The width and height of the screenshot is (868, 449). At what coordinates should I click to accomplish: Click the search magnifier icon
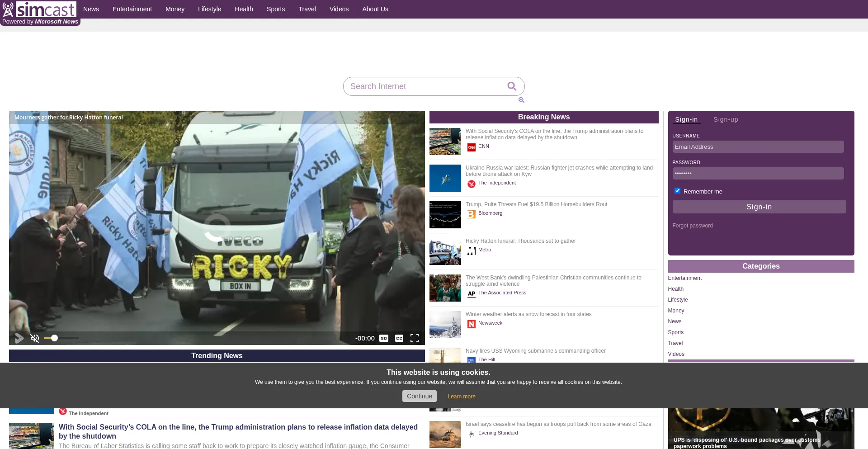point(512,86)
